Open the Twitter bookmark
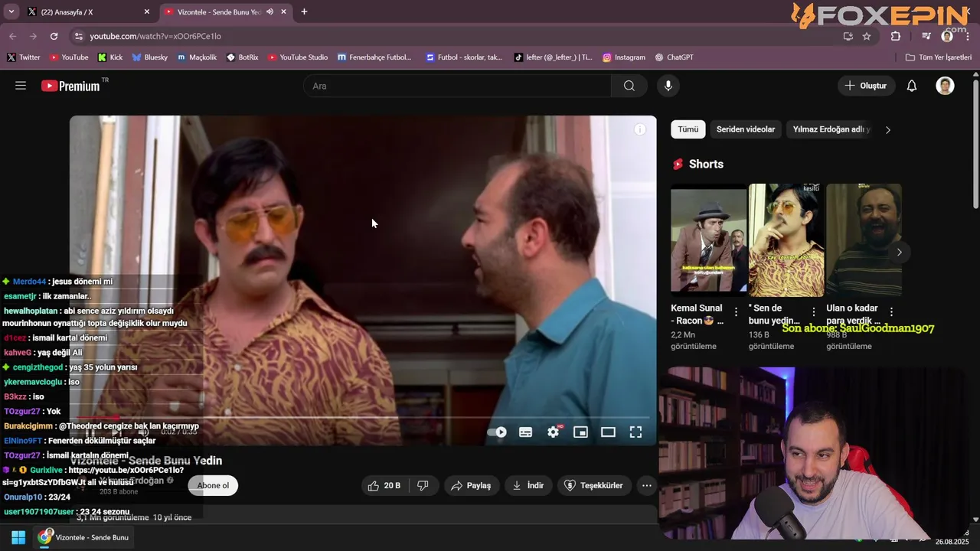This screenshot has width=980, height=551. 24,57
